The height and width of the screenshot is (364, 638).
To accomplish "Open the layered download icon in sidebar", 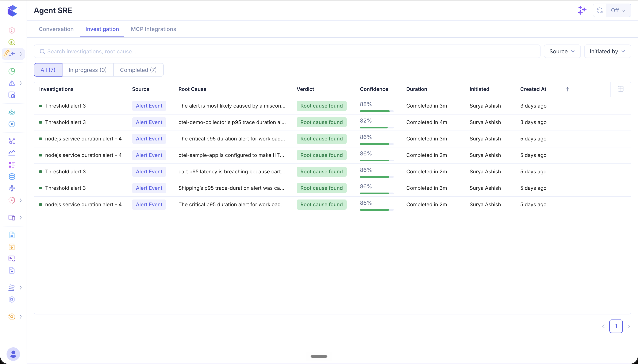I will (12, 112).
